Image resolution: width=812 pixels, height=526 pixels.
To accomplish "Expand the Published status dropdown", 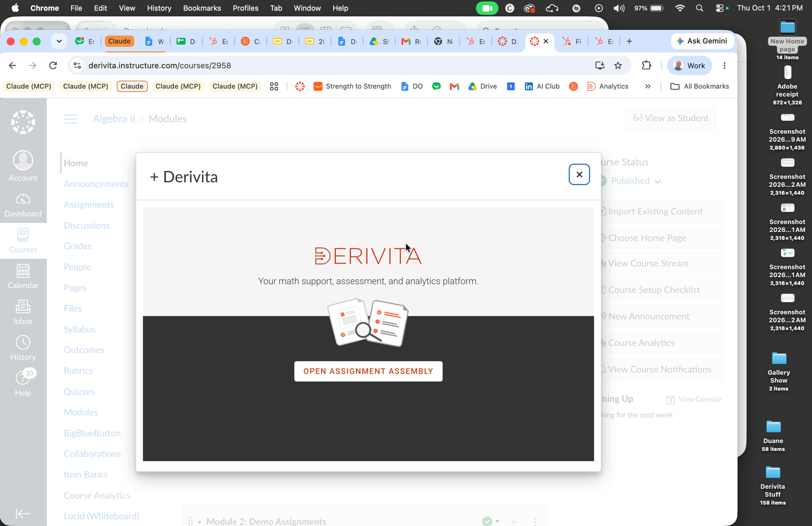I will (x=636, y=181).
